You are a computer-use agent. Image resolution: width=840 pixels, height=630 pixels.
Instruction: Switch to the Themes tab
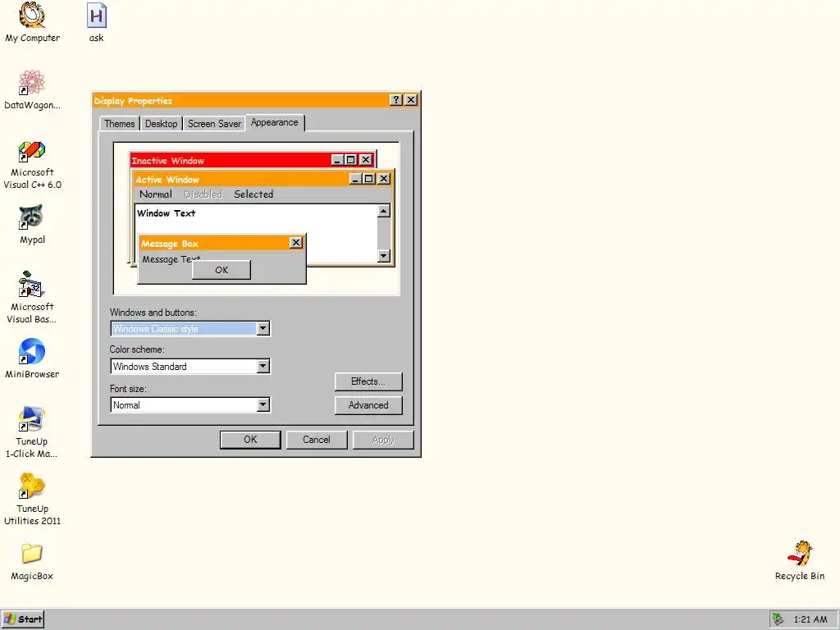click(x=120, y=124)
